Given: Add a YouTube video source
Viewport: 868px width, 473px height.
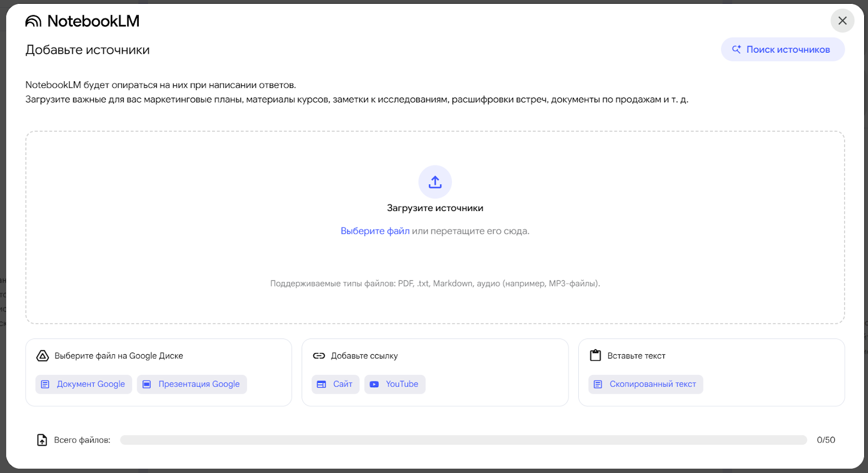Looking at the screenshot, I should pyautogui.click(x=395, y=384).
